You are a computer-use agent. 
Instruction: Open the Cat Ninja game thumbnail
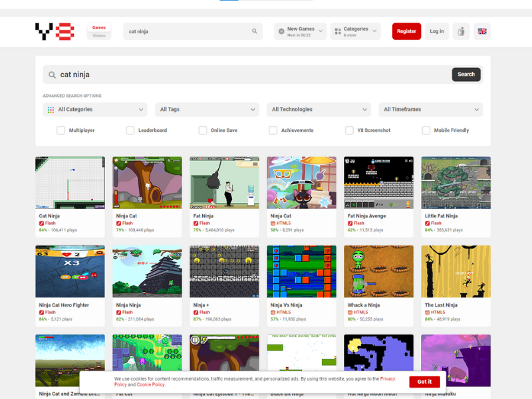tap(70, 182)
